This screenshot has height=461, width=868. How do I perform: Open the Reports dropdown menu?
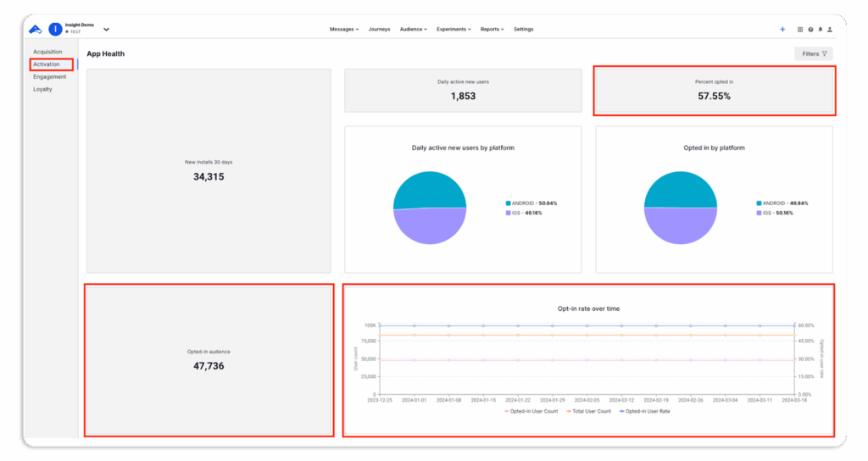click(492, 30)
